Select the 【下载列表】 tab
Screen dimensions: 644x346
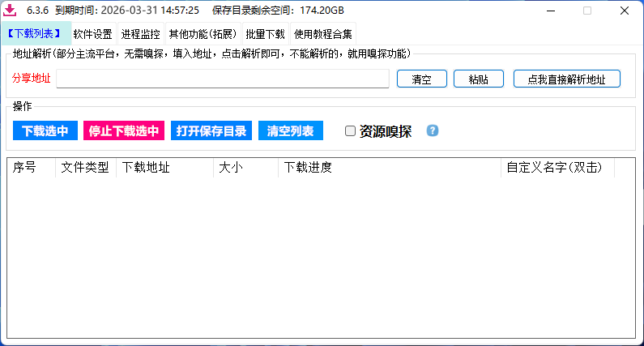[35, 34]
